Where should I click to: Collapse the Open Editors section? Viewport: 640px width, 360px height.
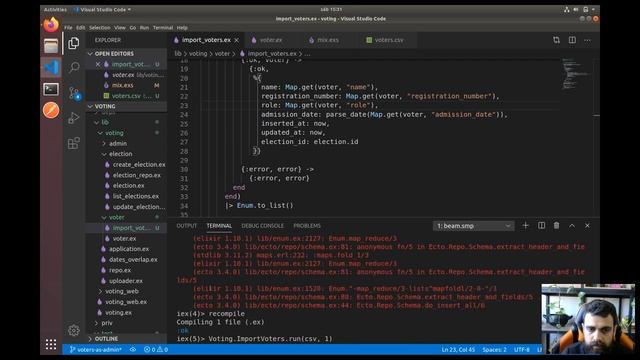[x=114, y=53]
